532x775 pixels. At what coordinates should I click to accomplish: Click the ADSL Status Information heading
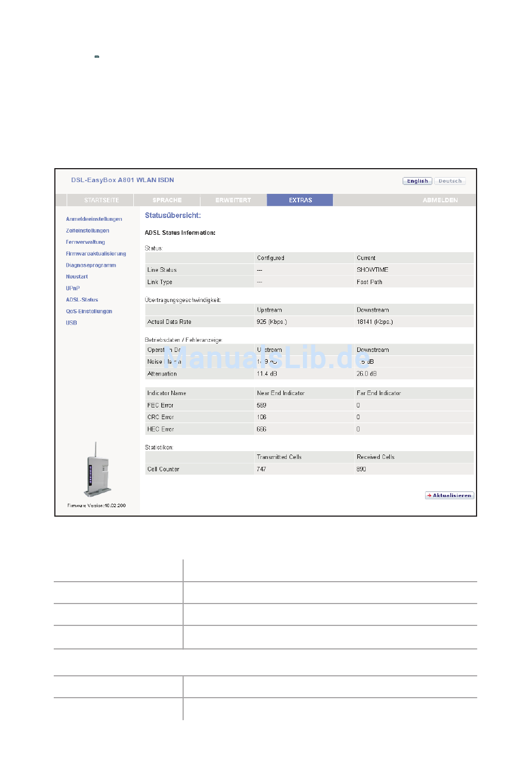point(180,233)
